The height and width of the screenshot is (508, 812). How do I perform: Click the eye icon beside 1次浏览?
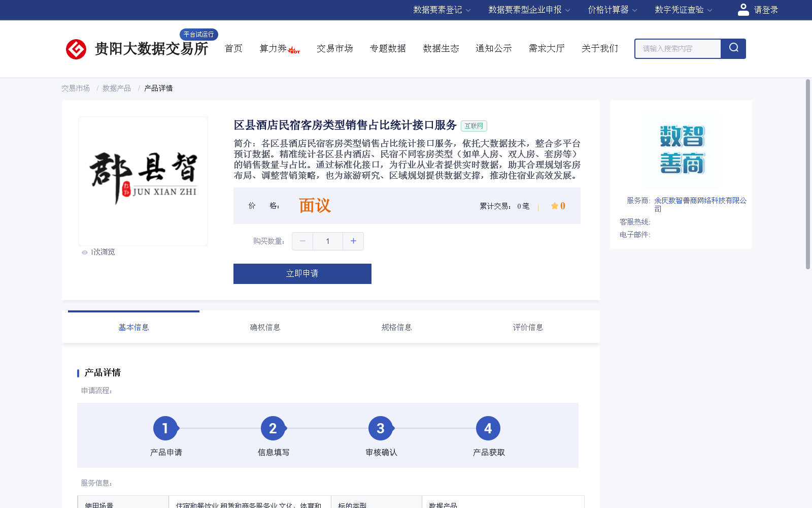coord(84,252)
